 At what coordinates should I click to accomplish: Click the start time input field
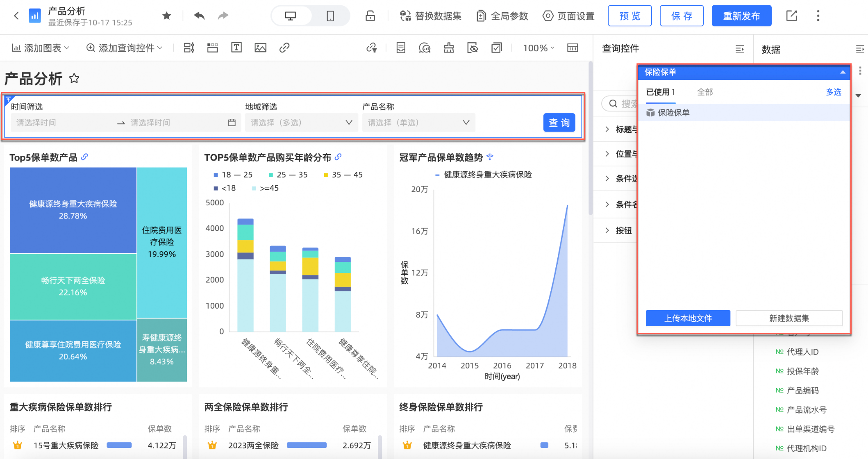pos(64,123)
